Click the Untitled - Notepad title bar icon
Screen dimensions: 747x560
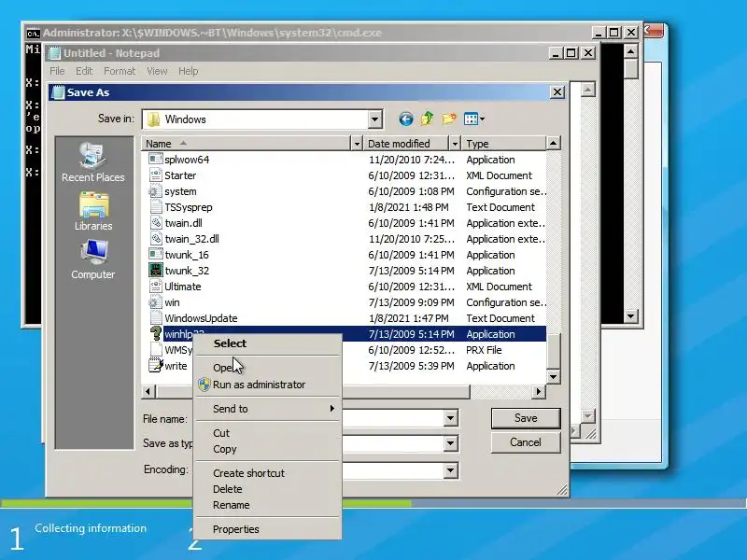(x=55, y=53)
